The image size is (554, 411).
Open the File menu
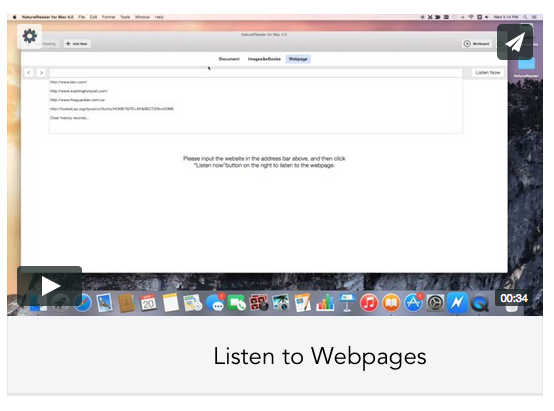point(82,17)
